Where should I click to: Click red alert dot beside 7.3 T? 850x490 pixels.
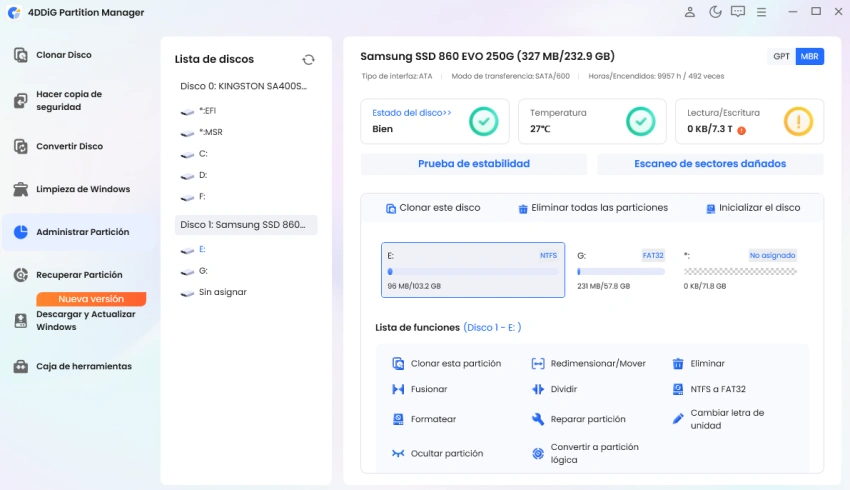[742, 130]
